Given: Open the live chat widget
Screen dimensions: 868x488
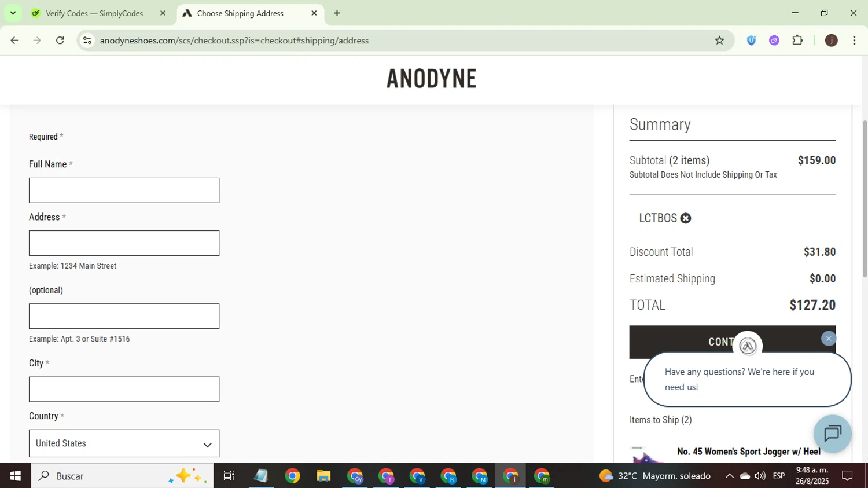Looking at the screenshot, I should [832, 434].
